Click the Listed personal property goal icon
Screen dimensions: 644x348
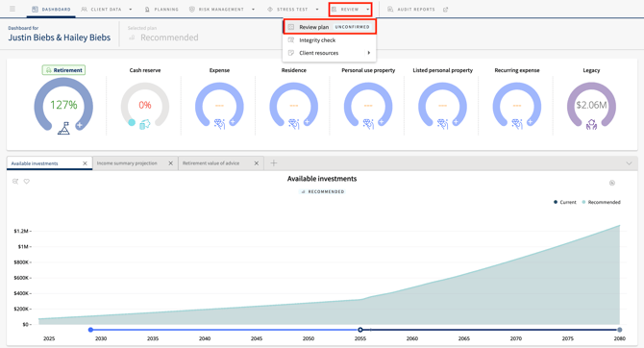[443, 124]
